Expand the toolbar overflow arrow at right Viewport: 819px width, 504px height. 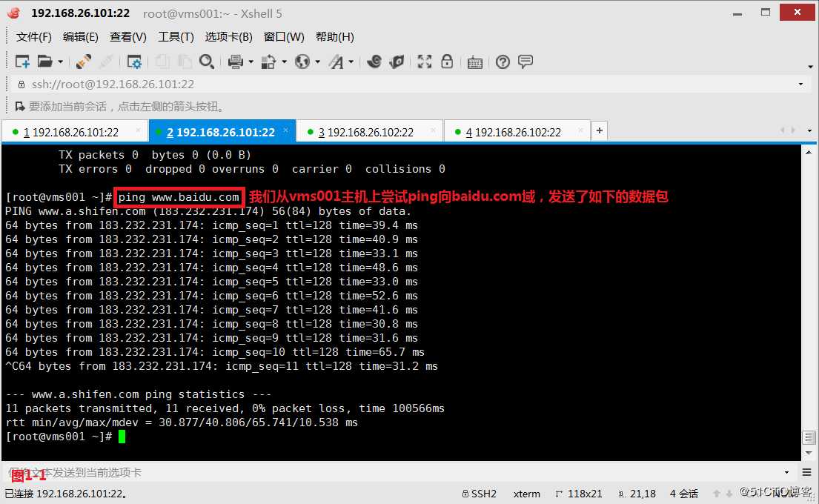[x=810, y=67]
